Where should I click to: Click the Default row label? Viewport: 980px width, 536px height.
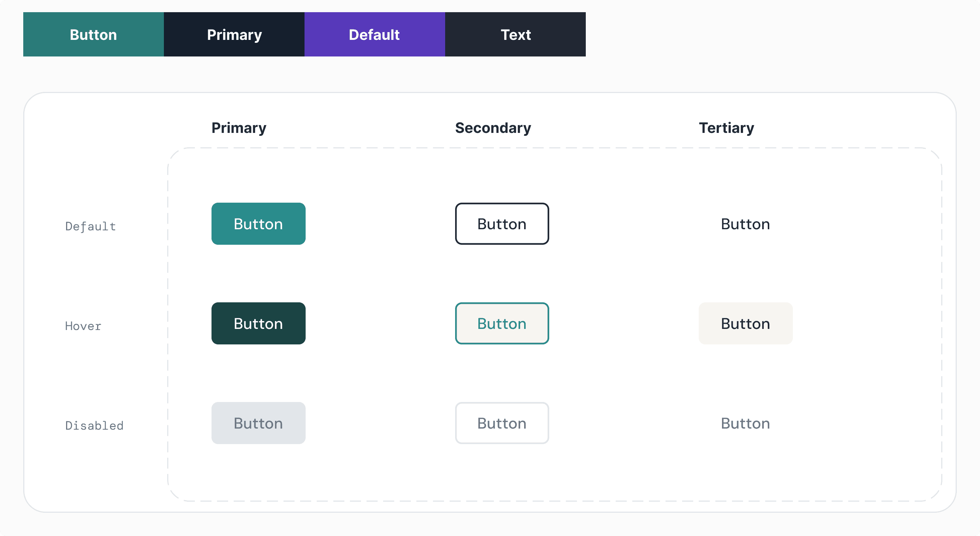coord(90,226)
